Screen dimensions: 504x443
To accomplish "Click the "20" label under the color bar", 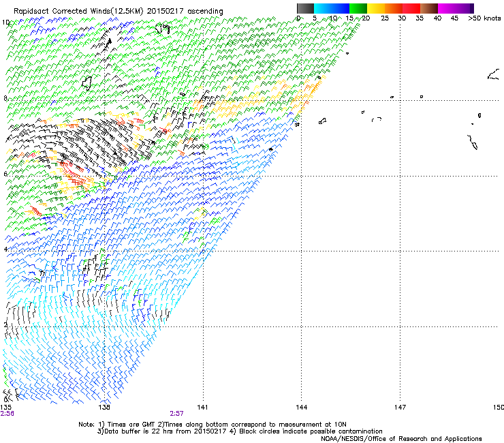I will pyautogui.click(x=366, y=18).
